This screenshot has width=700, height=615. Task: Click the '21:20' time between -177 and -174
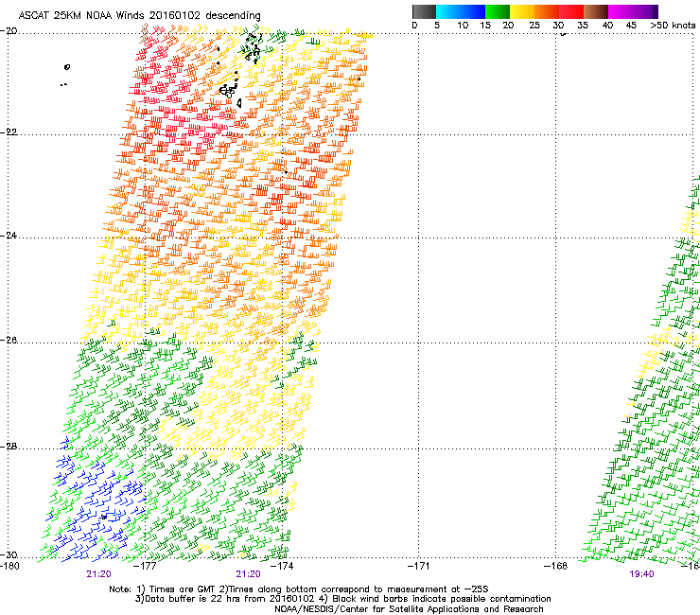click(x=248, y=574)
